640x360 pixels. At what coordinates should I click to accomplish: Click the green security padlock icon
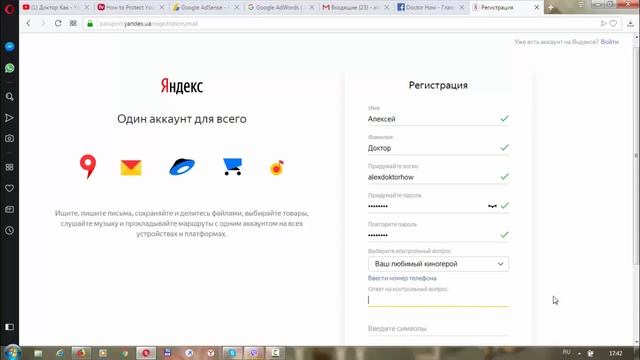click(90, 24)
